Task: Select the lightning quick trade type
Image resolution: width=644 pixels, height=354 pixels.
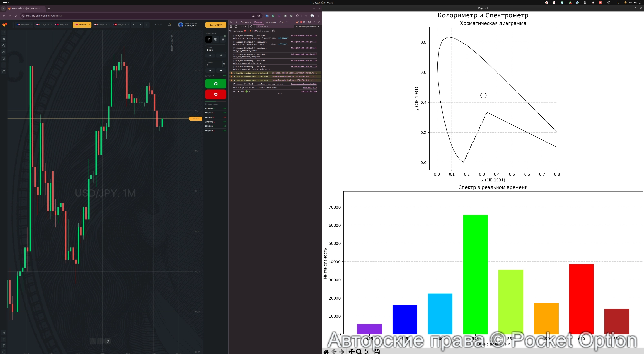Action: (209, 39)
